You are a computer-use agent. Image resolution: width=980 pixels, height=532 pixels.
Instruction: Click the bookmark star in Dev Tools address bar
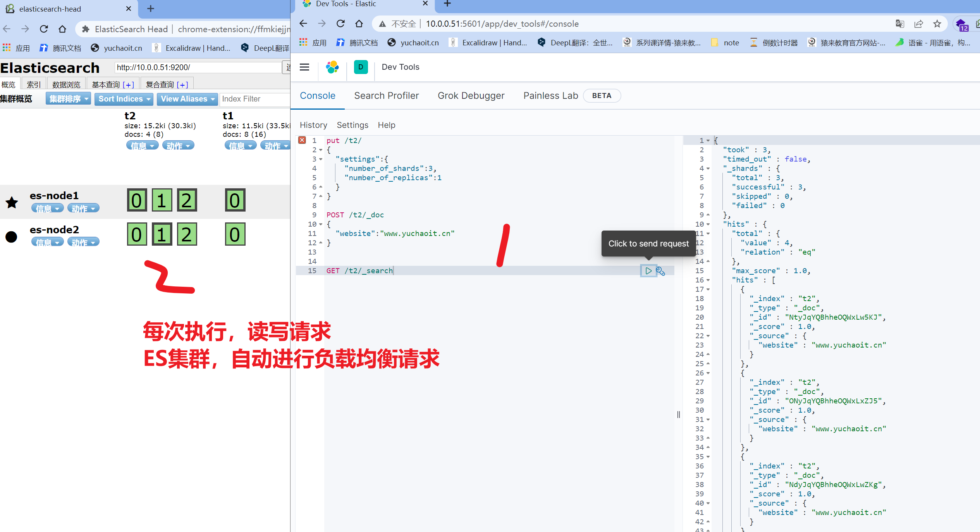pyautogui.click(x=937, y=24)
